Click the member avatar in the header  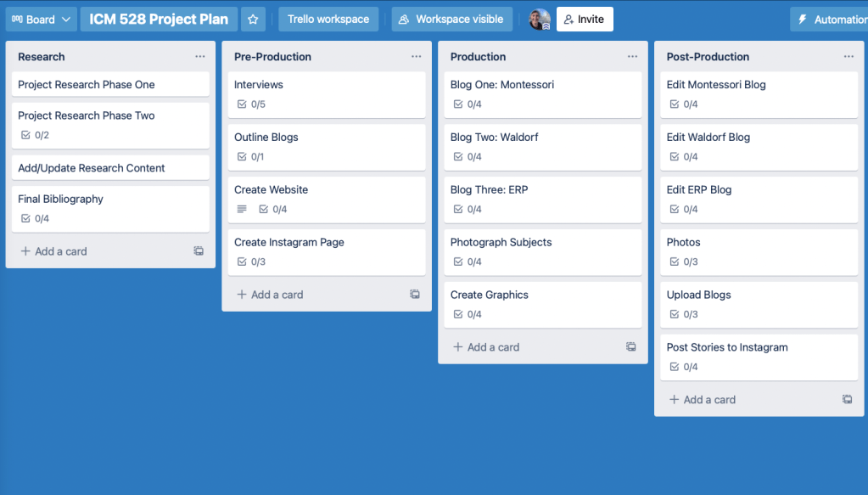click(x=540, y=20)
